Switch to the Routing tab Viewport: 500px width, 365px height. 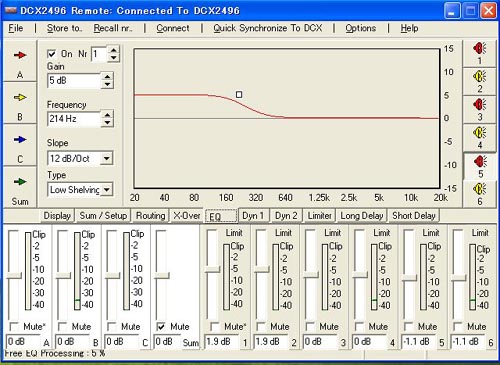pos(150,216)
